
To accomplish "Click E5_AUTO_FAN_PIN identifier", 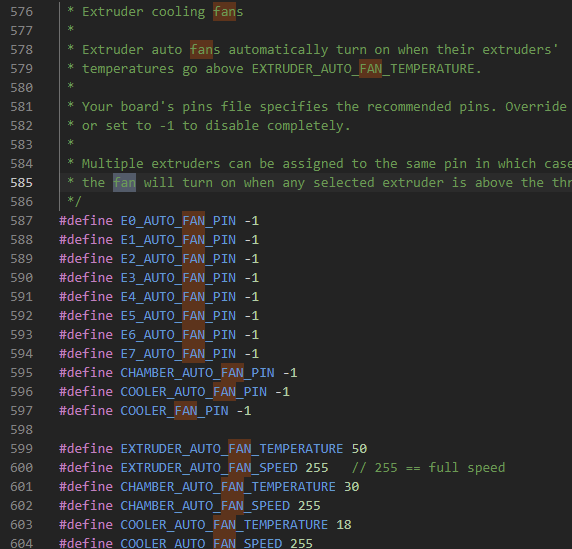I will pyautogui.click(x=178, y=315).
